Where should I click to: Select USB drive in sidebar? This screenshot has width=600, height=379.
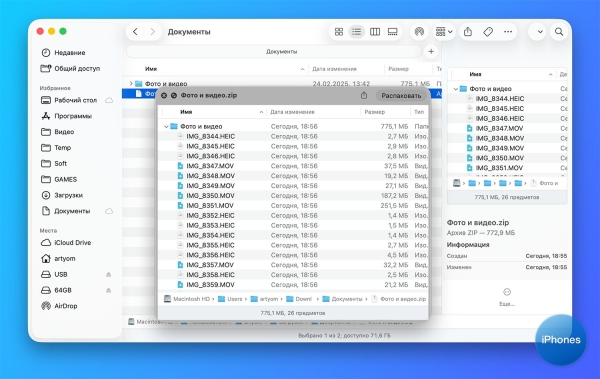60,274
